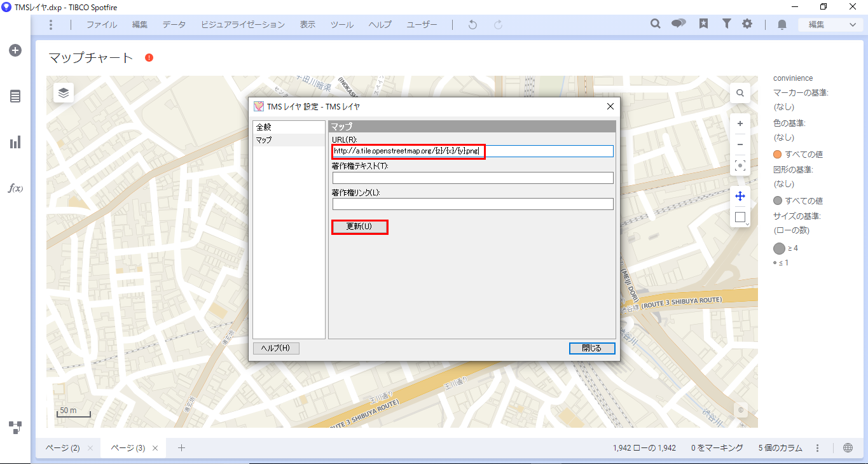Click 5 個のカラム status text
The image size is (868, 464).
[780, 448]
